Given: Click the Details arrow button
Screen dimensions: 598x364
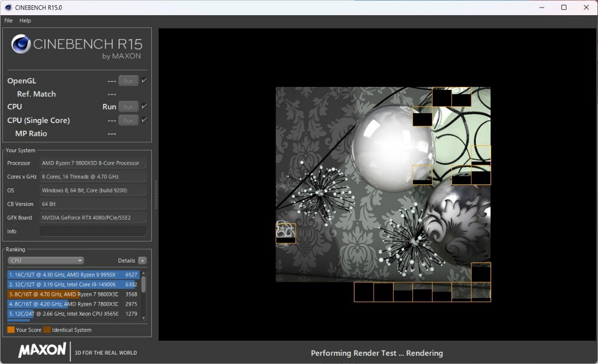Looking at the screenshot, I should [x=142, y=261].
